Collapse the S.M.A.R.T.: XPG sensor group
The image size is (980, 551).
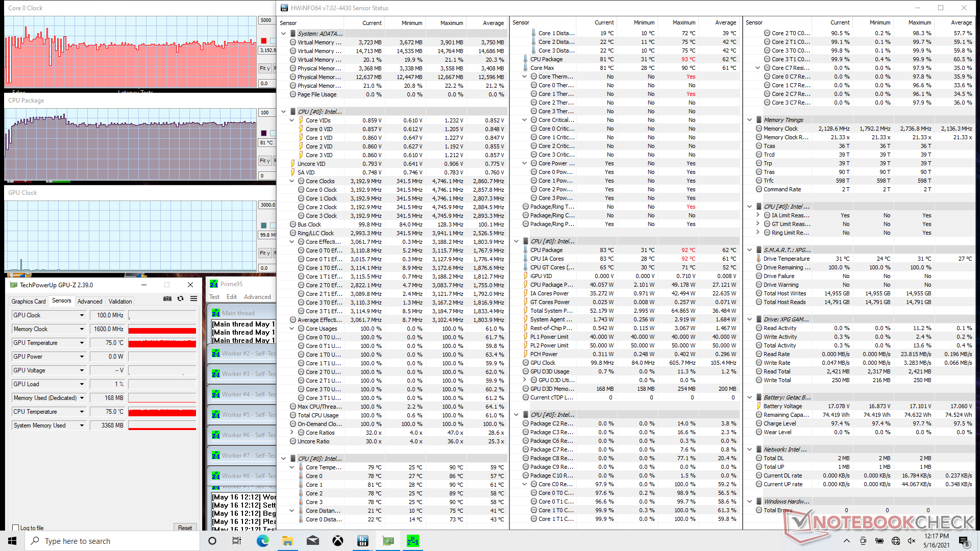point(750,250)
